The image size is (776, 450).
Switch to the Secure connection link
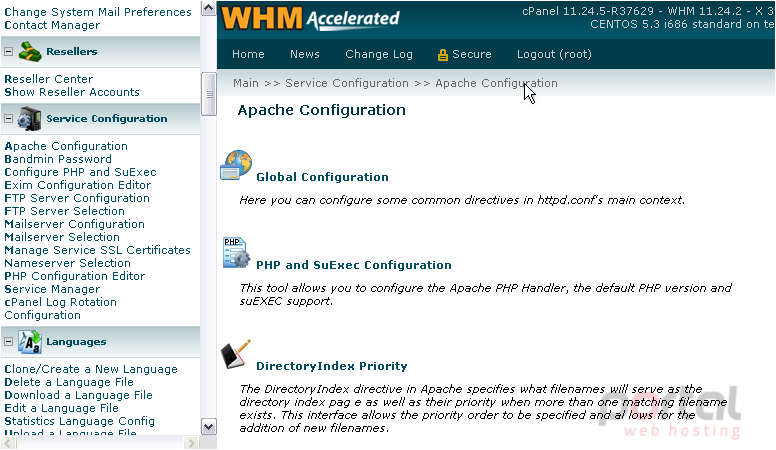[472, 54]
